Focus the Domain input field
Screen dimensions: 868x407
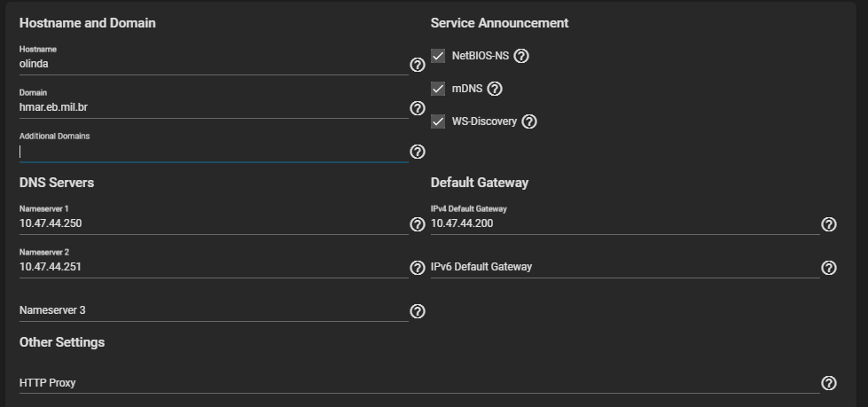(x=213, y=107)
